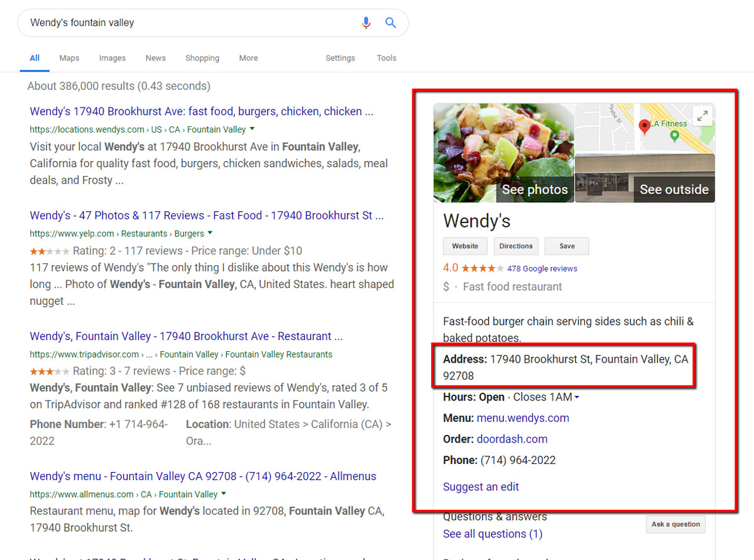Go to the Shopping tab
Viewport: 754px width, 560px height.
202,58
